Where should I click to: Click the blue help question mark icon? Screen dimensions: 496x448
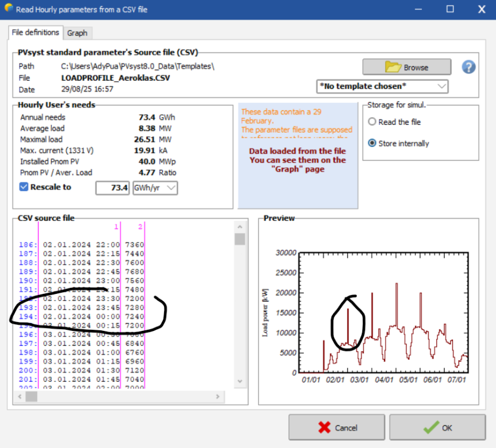point(469,67)
